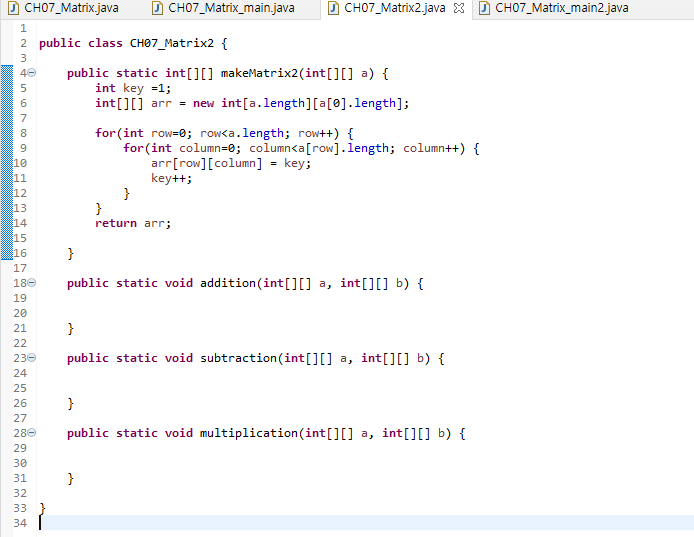The height and width of the screenshot is (537, 694).
Task: Open the CH07_Matrix_main.java tab
Action: 224,8
